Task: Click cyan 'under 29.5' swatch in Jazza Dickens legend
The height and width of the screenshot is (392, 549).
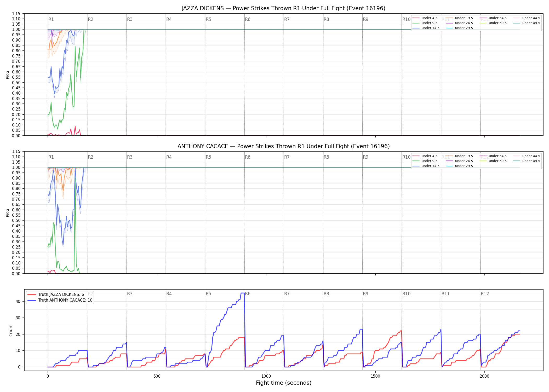Action: [x=449, y=28]
